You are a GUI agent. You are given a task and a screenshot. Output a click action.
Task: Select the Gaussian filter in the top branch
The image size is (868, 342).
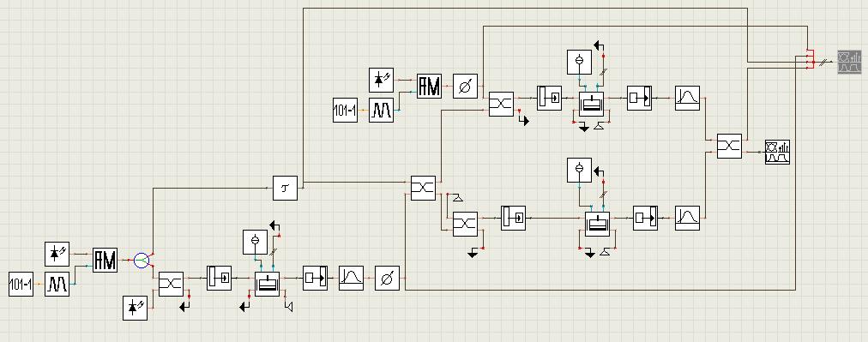687,98
